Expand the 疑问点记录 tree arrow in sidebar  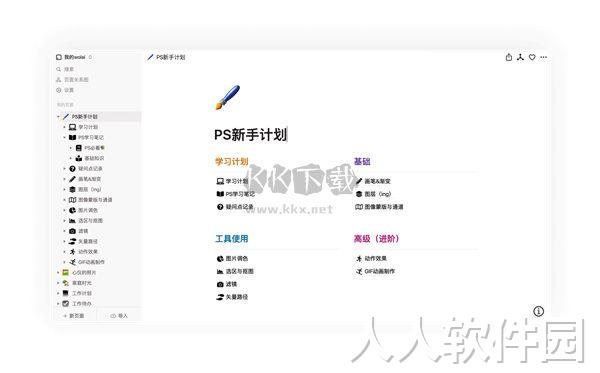point(64,169)
